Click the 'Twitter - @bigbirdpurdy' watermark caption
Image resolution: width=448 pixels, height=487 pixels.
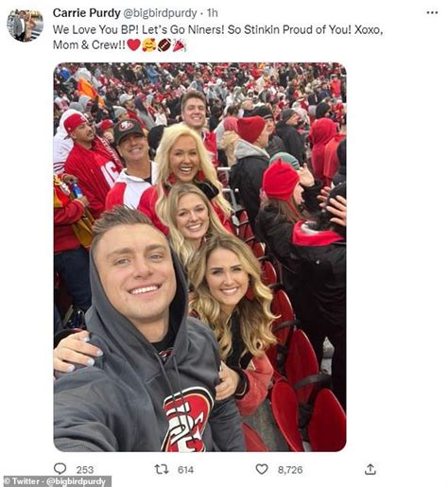point(58,481)
